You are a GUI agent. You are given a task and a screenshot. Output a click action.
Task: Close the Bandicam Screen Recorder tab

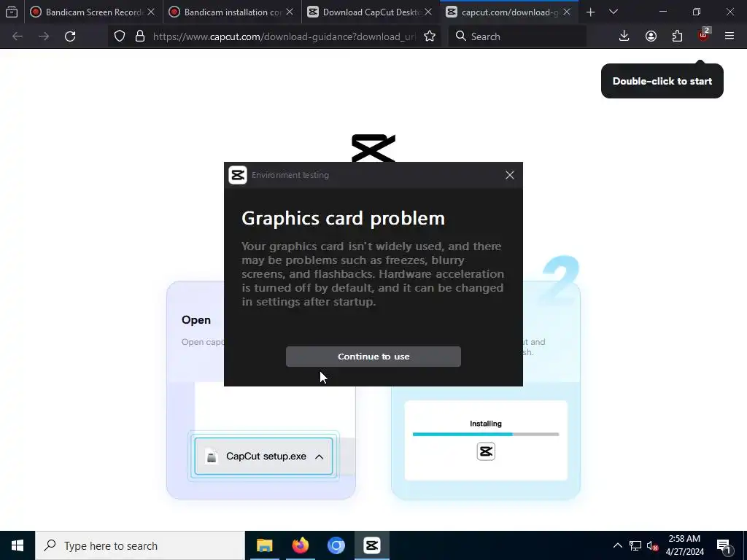pyautogui.click(x=151, y=12)
